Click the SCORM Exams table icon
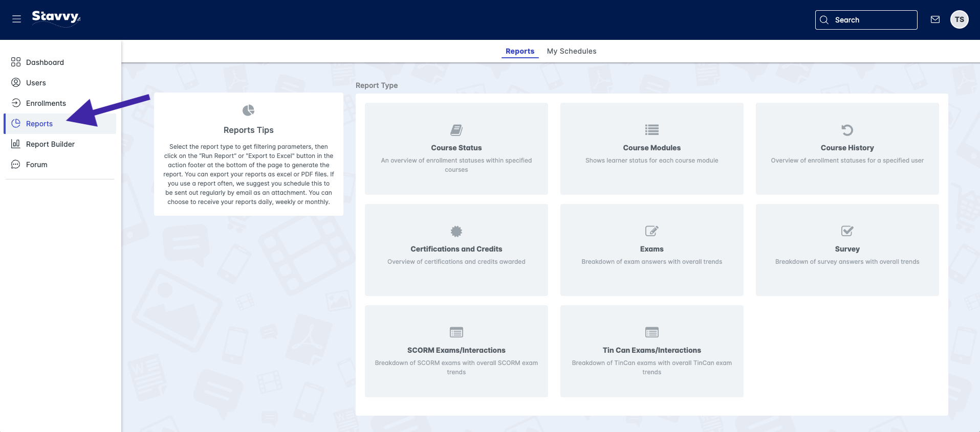980x432 pixels. click(456, 332)
